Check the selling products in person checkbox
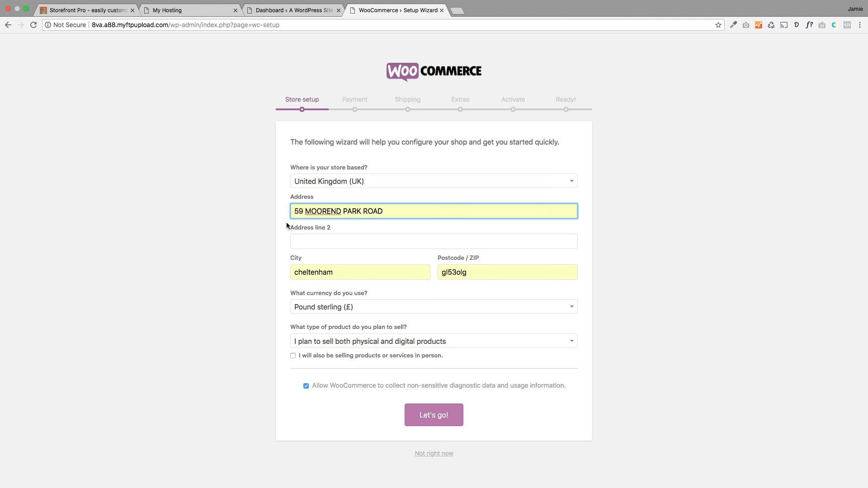The height and width of the screenshot is (488, 868). pyautogui.click(x=293, y=356)
